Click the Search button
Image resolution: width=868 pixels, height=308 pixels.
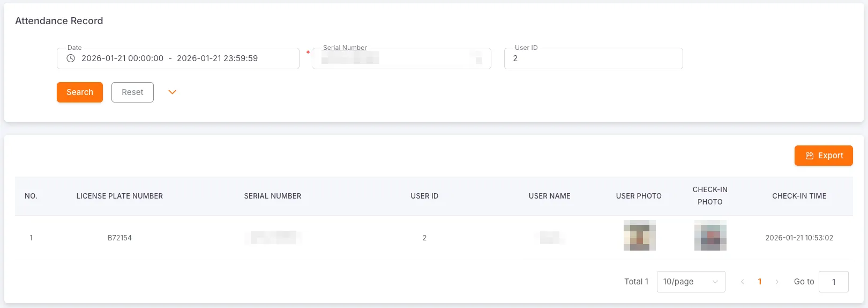tap(80, 92)
